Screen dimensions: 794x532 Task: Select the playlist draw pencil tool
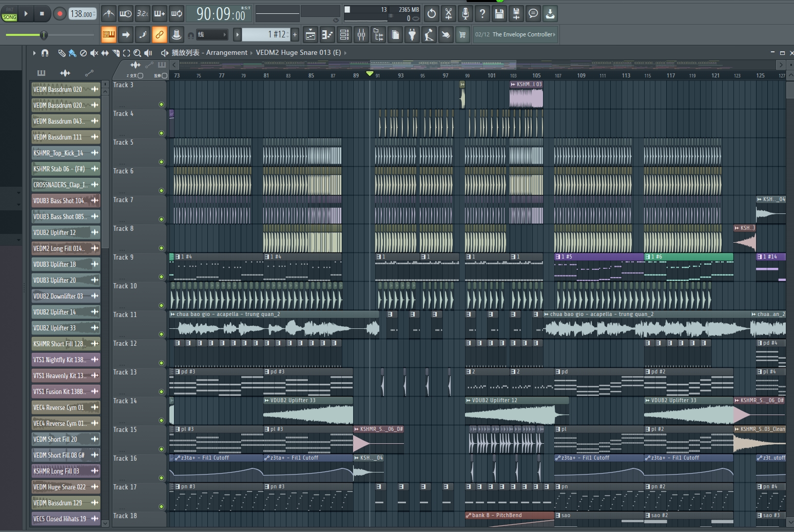pyautogui.click(x=62, y=53)
